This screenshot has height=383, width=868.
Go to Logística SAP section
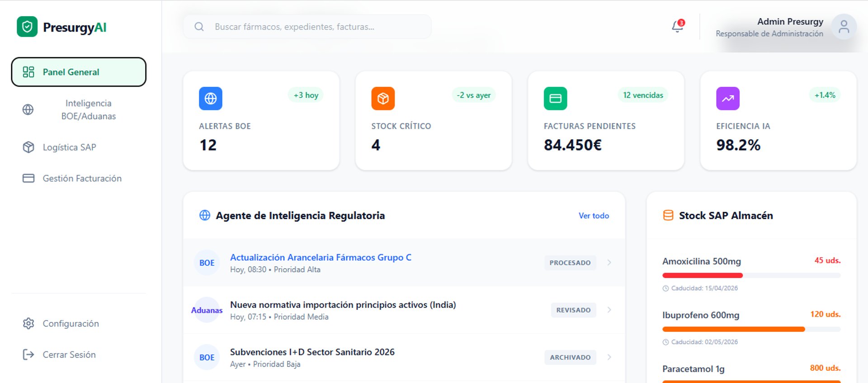(69, 147)
